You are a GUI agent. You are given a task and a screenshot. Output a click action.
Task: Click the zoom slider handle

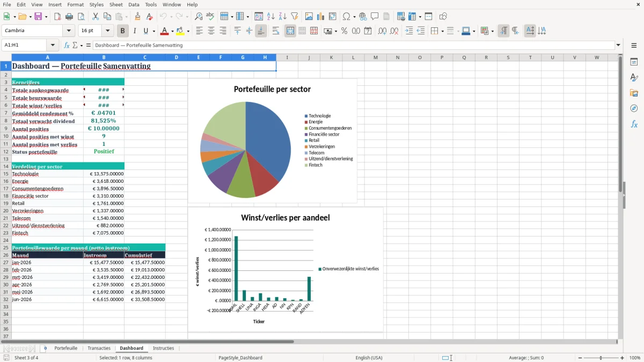(x=601, y=358)
